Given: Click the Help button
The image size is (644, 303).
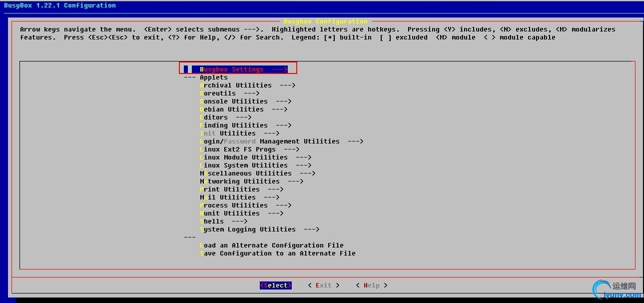Looking at the screenshot, I should [372, 285].
